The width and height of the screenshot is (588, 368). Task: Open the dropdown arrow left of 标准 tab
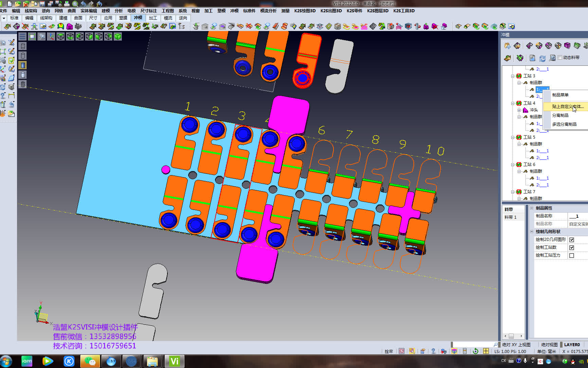(3, 18)
